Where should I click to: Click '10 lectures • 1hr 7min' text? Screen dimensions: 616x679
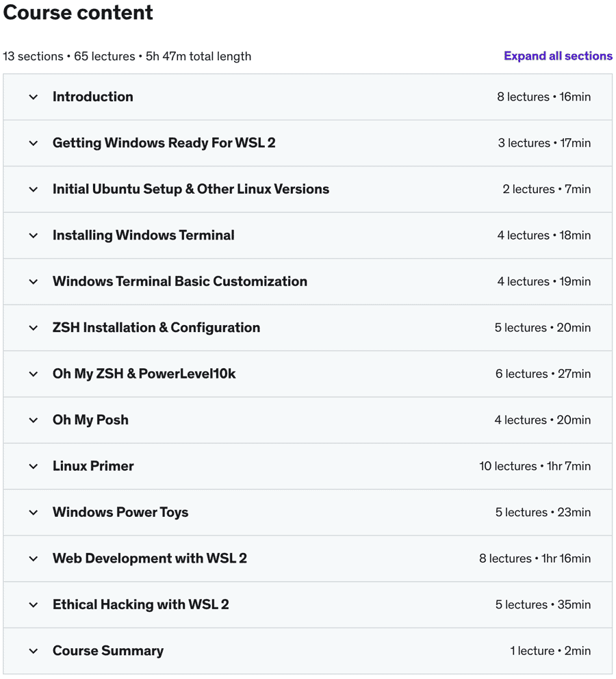pyautogui.click(x=535, y=466)
